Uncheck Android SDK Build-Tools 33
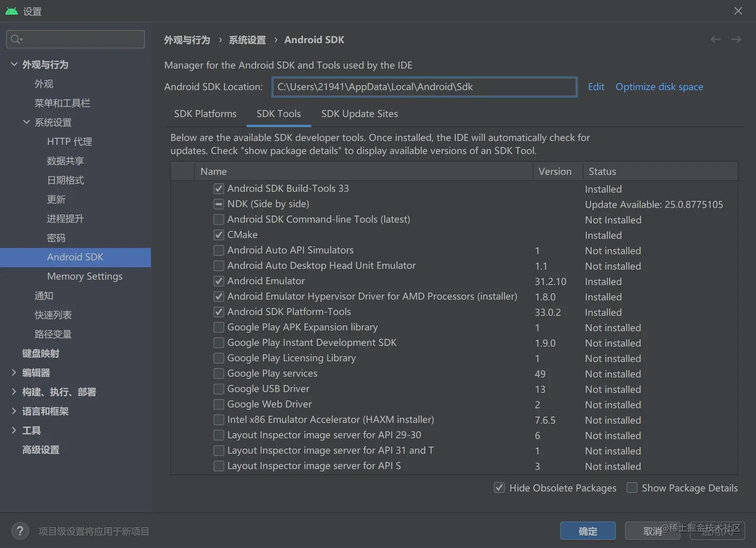Screen dimensions: 756x548 coord(218,189)
